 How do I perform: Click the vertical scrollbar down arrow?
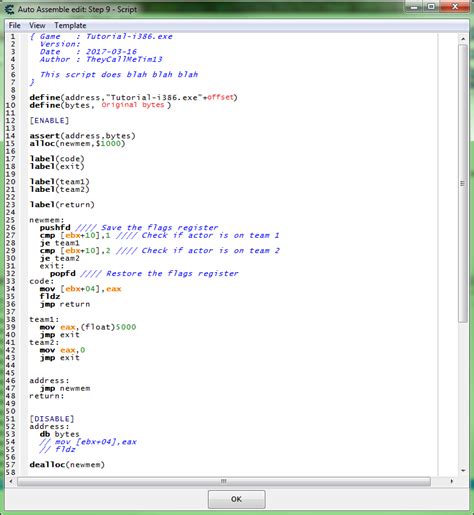point(463,470)
